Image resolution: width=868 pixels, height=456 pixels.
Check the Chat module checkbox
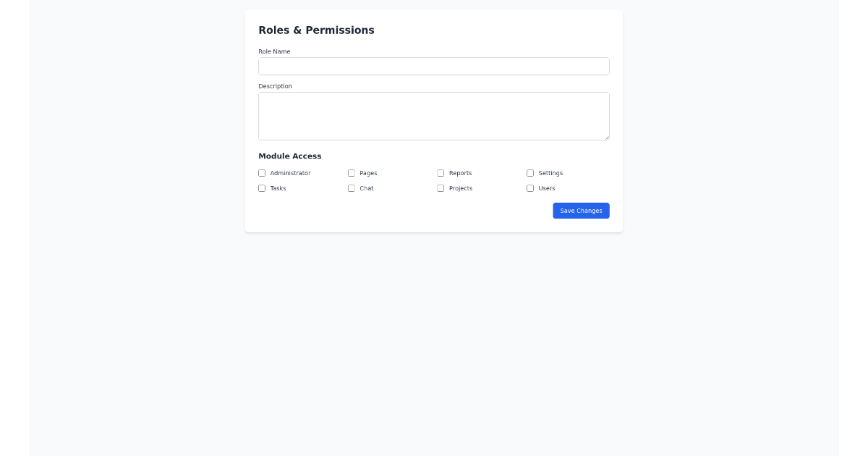click(x=352, y=188)
